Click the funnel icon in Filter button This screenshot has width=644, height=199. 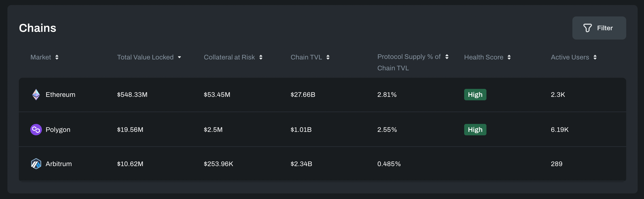pos(588,28)
